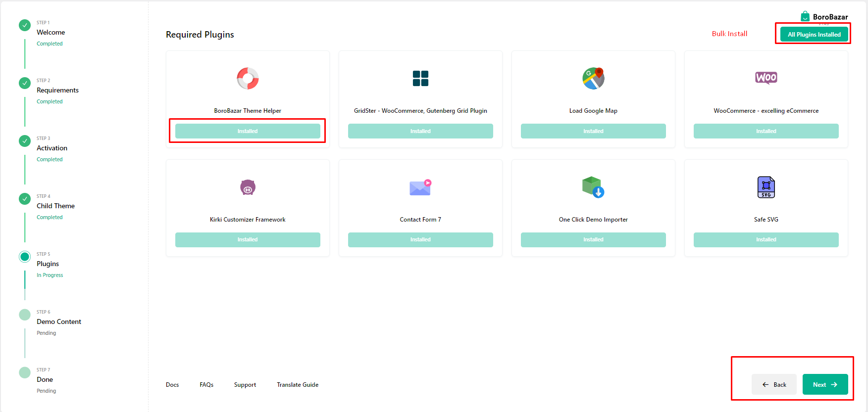Click the BoroBazar Theme Helper plugin name
868x412 pixels.
coord(248,111)
